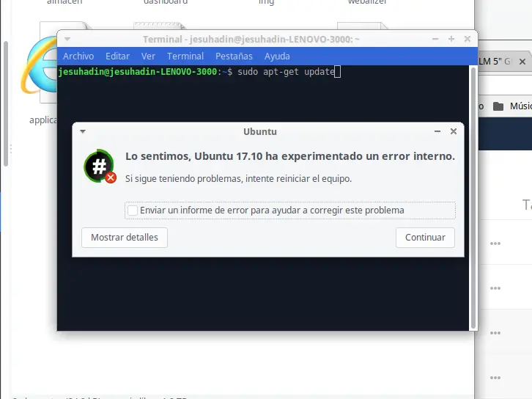Select the Internet Explorer file icon

pos(40,65)
